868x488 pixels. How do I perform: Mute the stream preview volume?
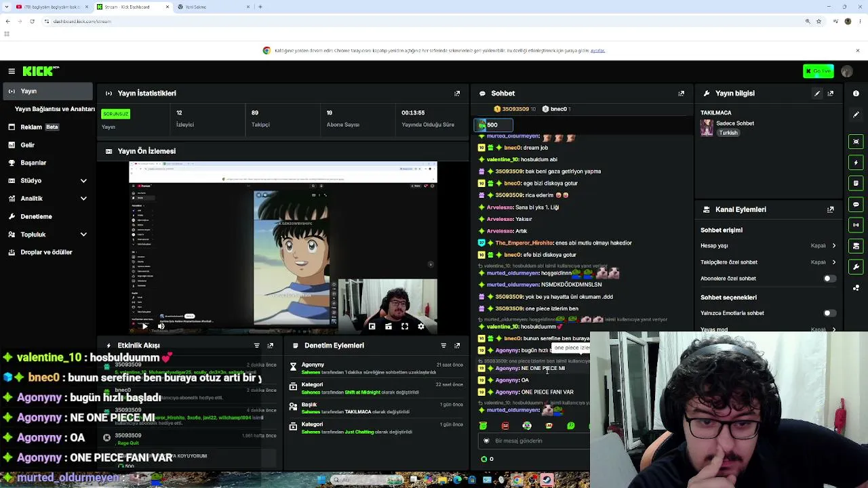[x=161, y=326]
